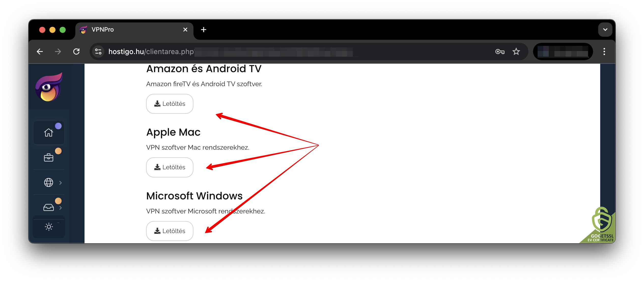The image size is (644, 281).
Task: Open the blurred profile button in toolbar
Action: click(563, 52)
